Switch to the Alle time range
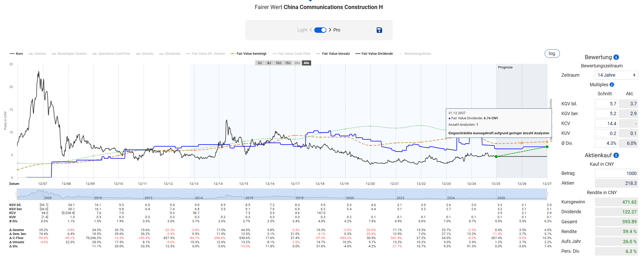644x261 pixels. click(x=306, y=63)
